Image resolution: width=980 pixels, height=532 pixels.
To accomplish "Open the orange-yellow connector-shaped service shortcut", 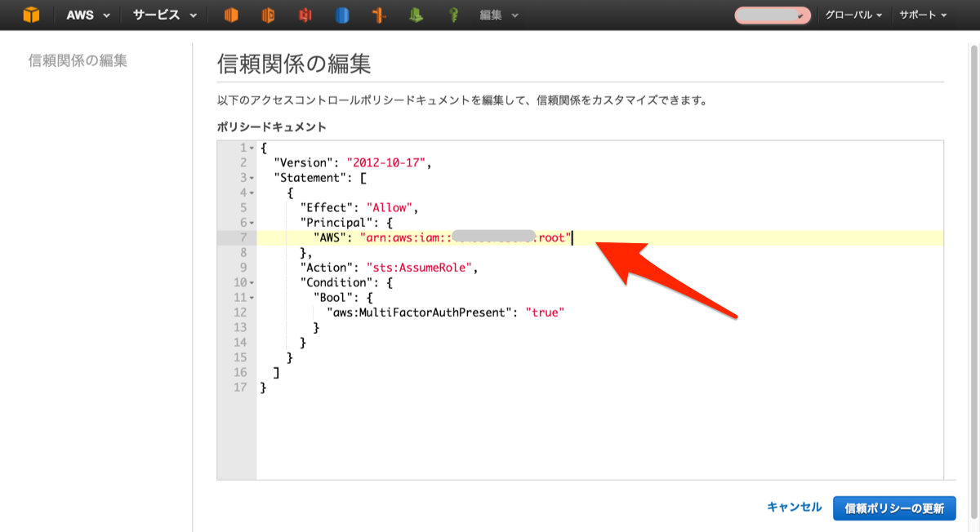I will point(378,15).
